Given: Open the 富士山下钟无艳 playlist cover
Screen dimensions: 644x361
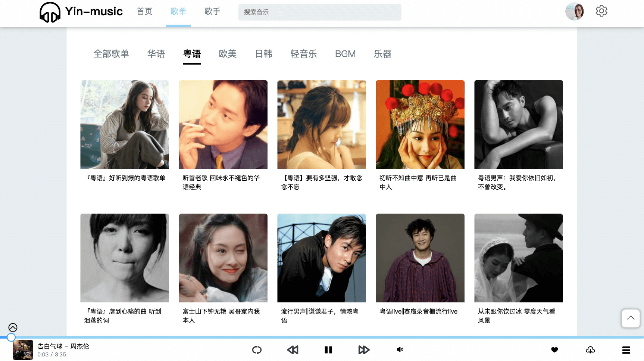Looking at the screenshot, I should pos(223,258).
